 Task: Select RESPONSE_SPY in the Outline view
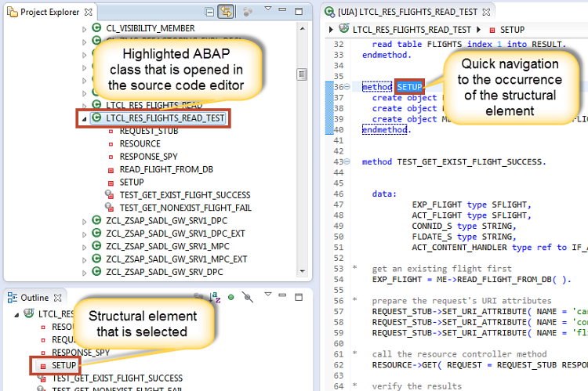coord(81,353)
